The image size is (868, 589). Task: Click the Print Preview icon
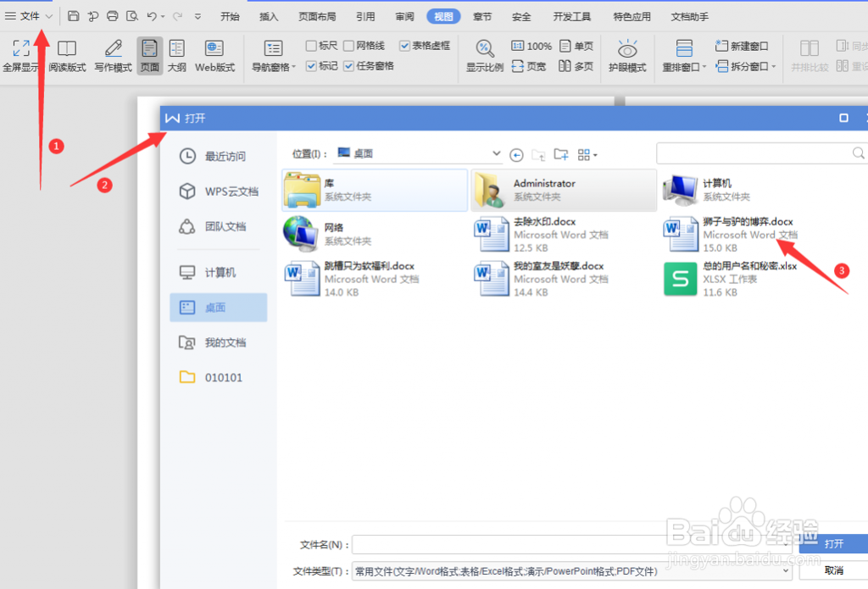pyautogui.click(x=131, y=16)
